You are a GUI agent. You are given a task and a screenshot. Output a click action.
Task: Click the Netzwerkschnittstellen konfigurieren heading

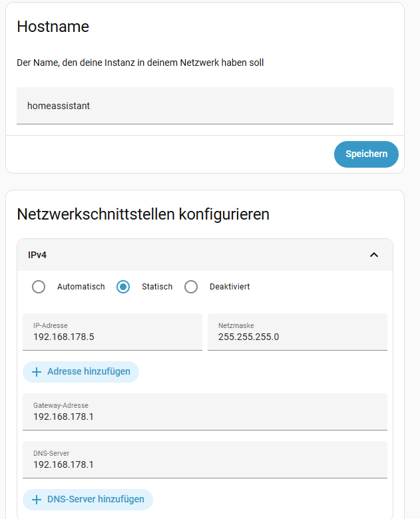pos(143,214)
